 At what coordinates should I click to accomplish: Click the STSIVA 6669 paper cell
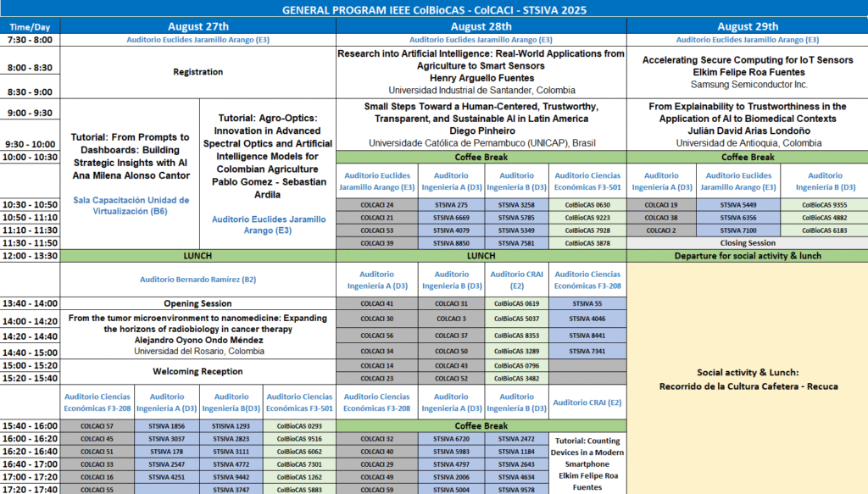click(x=451, y=218)
